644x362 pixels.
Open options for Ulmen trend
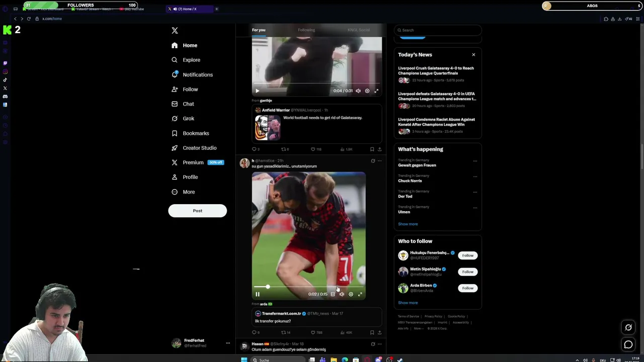pyautogui.click(x=475, y=208)
